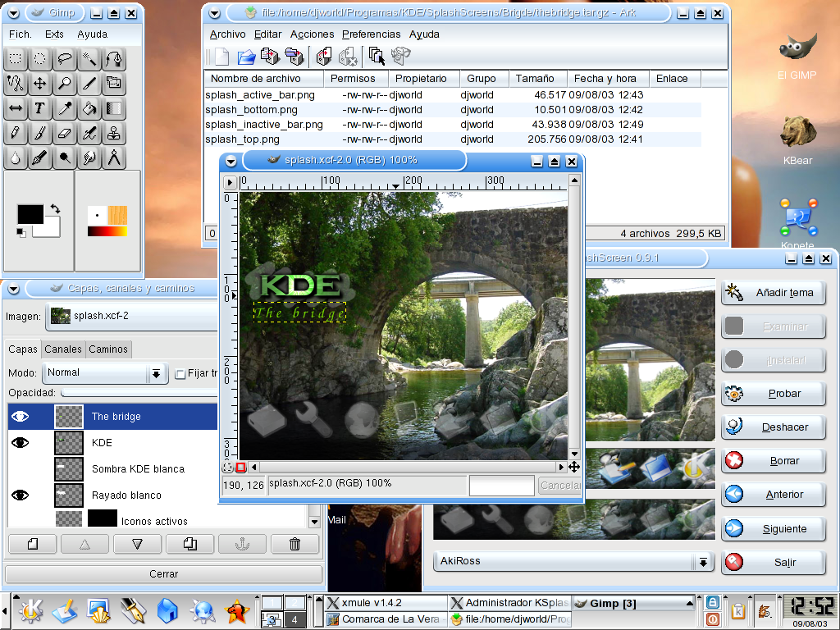840x630 pixels.
Task: Open the Imagen splash.xcf-2 selector
Action: tap(132, 316)
